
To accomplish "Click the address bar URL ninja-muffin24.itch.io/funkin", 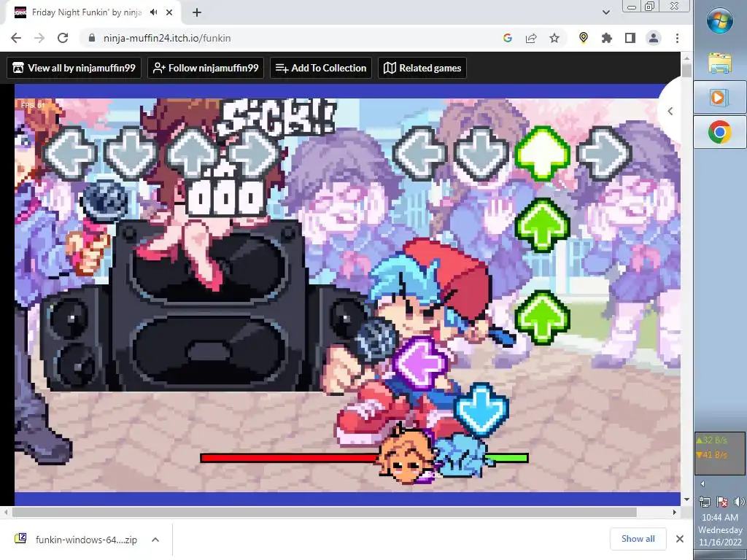I will [167, 38].
